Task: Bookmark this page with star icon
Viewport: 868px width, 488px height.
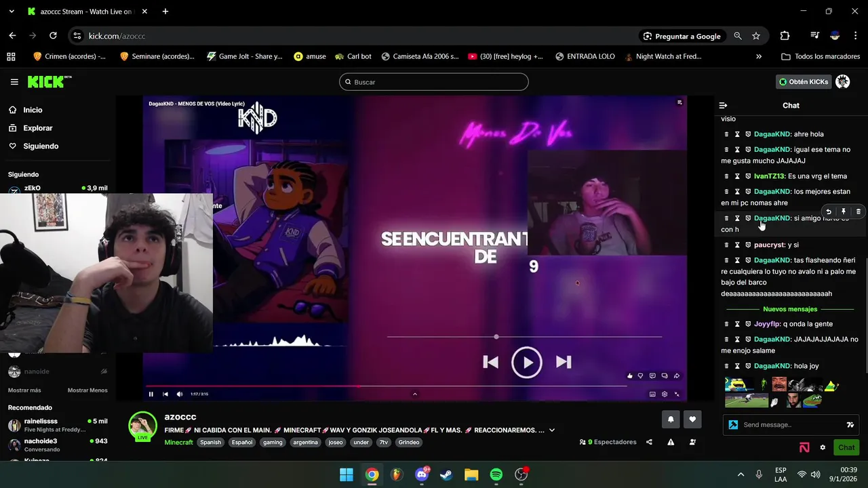Action: click(756, 36)
